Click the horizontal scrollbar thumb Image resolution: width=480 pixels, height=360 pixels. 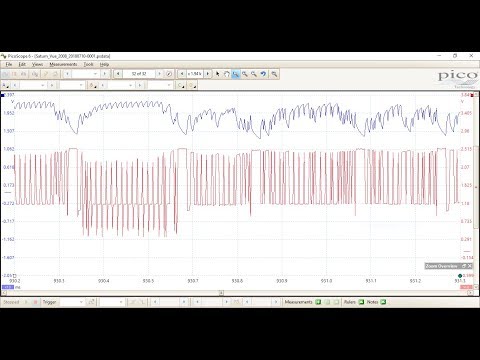[221, 293]
